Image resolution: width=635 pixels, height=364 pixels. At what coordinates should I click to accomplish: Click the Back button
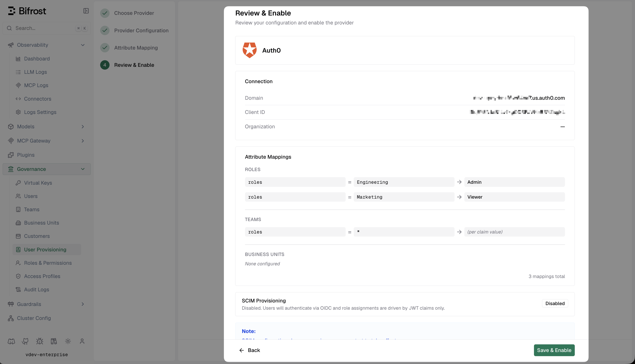pos(249,350)
